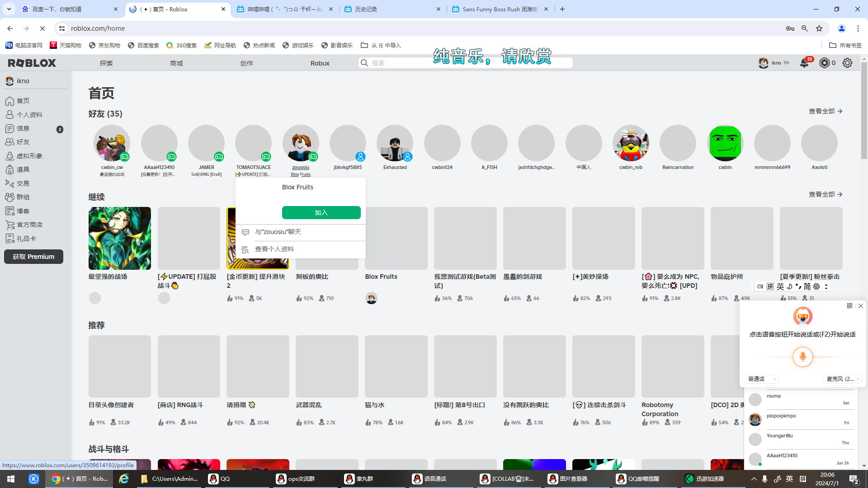
Task: Open 普通话 language dropdown
Action: pyautogui.click(x=762, y=379)
